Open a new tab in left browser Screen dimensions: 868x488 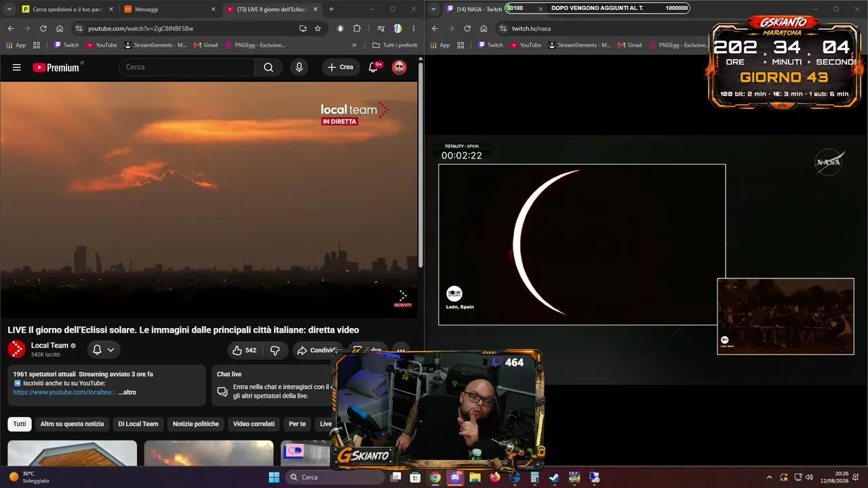(x=332, y=9)
